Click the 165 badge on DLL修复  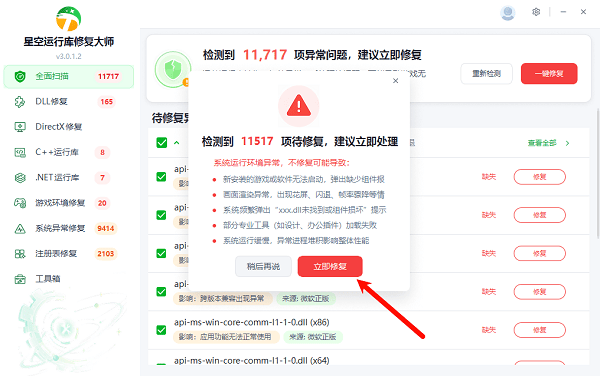pos(106,102)
